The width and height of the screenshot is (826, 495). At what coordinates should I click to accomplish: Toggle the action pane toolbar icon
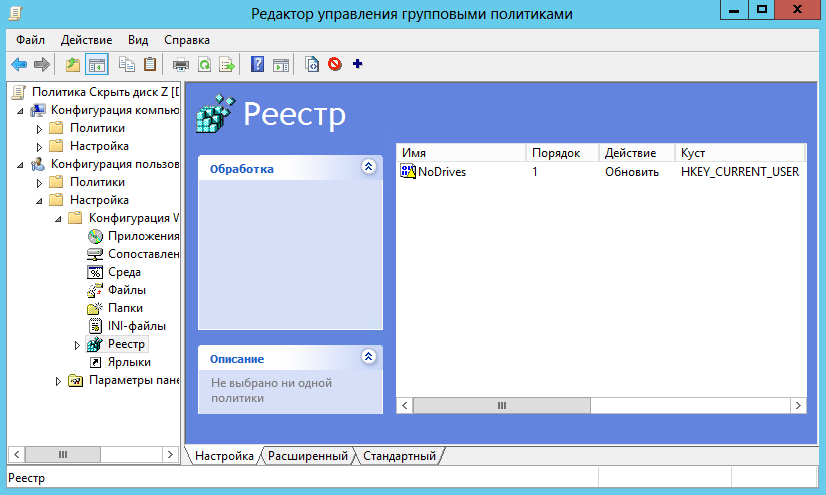click(281, 65)
